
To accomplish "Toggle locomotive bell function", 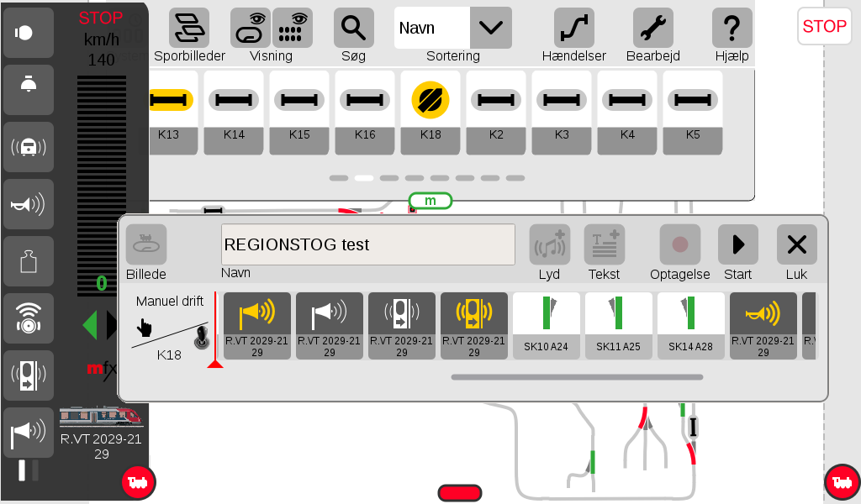I will [x=29, y=90].
